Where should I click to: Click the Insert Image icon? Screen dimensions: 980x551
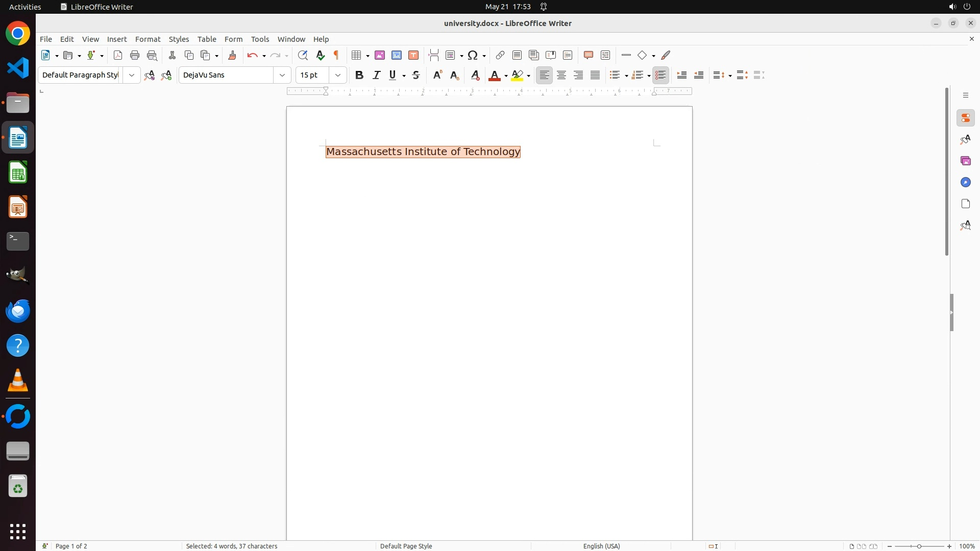tap(380, 55)
